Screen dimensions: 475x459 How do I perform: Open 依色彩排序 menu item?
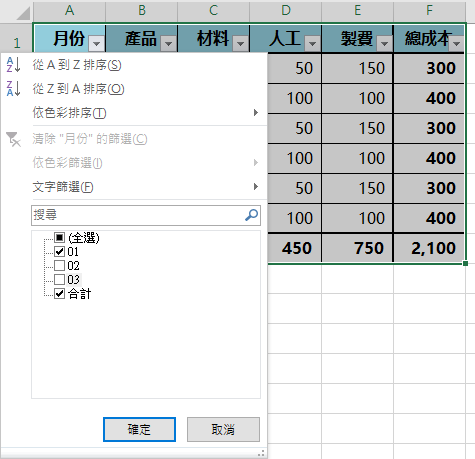click(x=133, y=113)
